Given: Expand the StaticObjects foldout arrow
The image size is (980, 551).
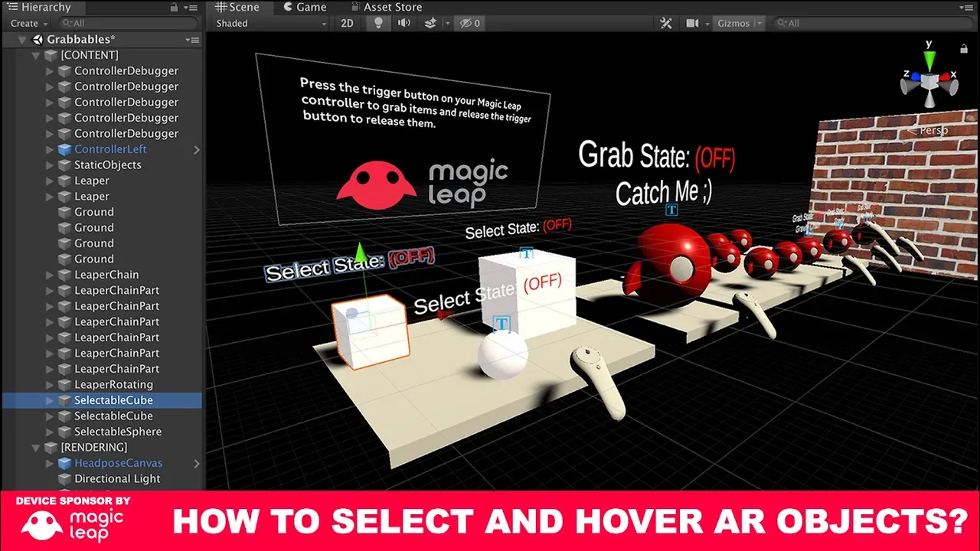Looking at the screenshot, I should 50,165.
